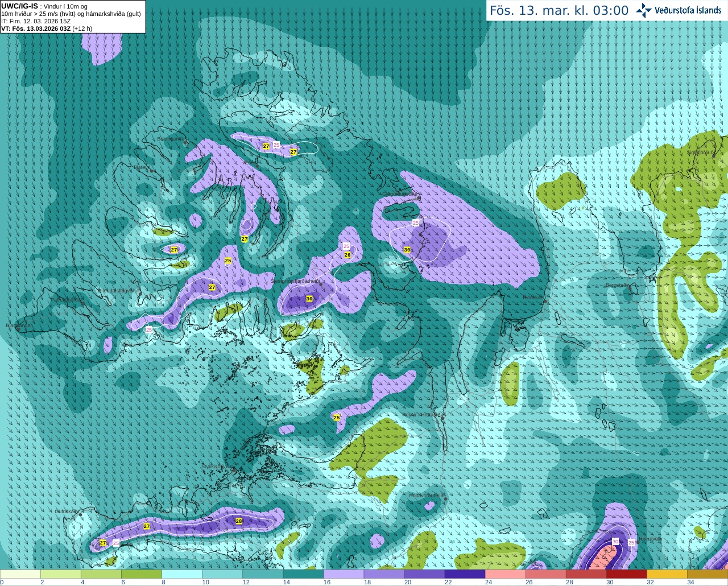Click the Steingrímsfjarðarheiði station label
The image size is (728, 586).
(x=295, y=281)
